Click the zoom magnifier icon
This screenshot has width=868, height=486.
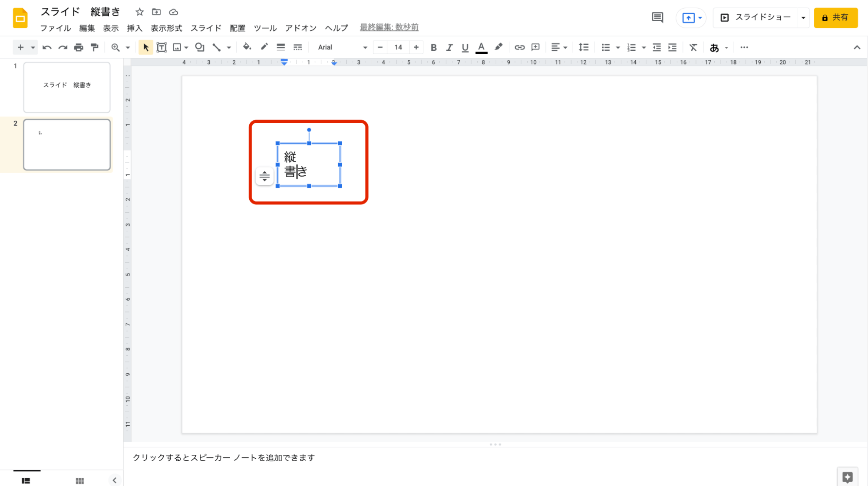116,47
